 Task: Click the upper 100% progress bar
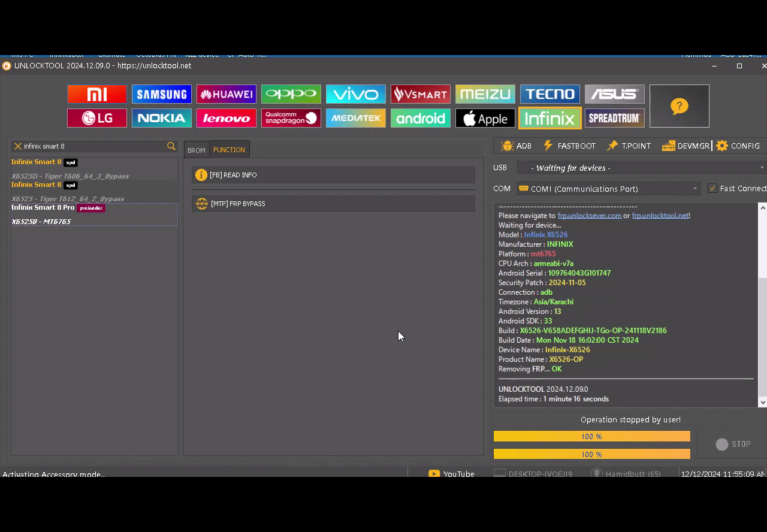coord(592,436)
